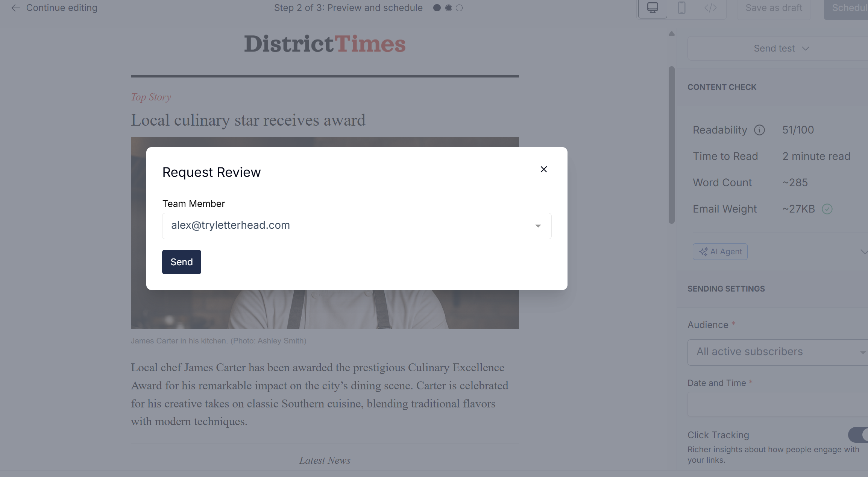Show Readability info icon

(x=759, y=130)
